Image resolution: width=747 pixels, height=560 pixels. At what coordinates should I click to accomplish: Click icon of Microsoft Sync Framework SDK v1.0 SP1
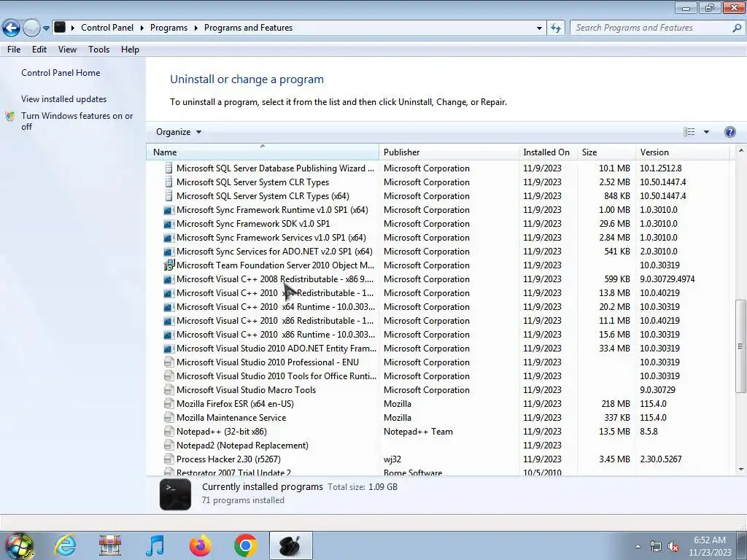169,224
